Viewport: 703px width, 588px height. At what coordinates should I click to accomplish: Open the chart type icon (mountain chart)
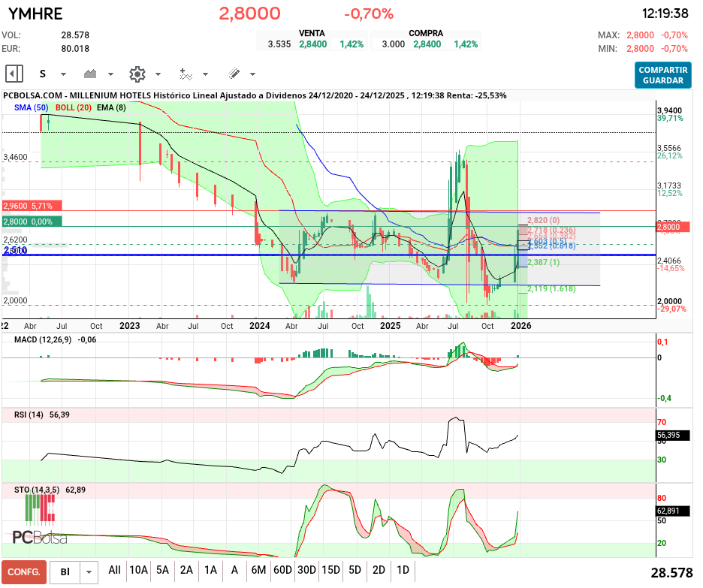[x=89, y=74]
